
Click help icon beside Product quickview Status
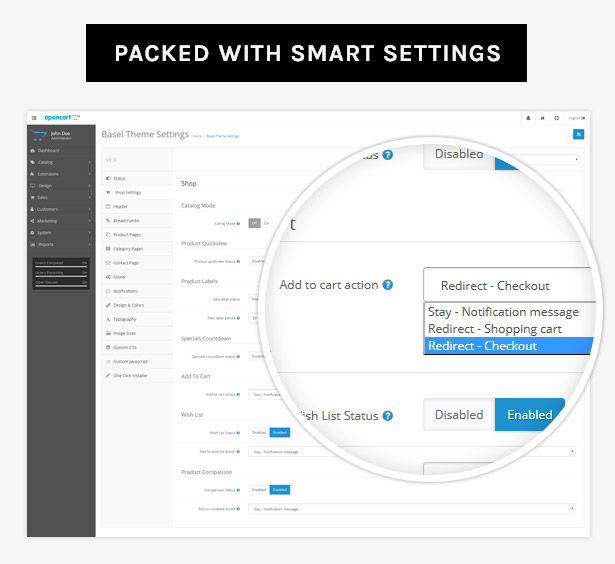click(x=238, y=261)
